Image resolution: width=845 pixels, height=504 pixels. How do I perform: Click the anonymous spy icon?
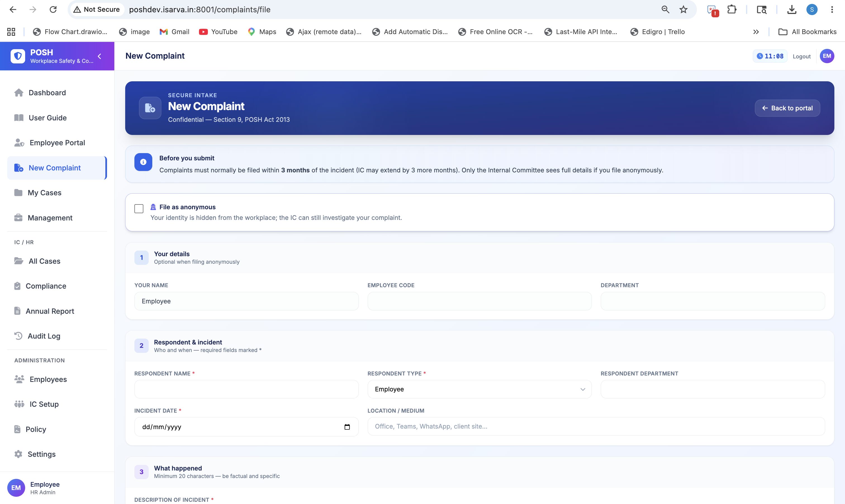pyautogui.click(x=153, y=207)
